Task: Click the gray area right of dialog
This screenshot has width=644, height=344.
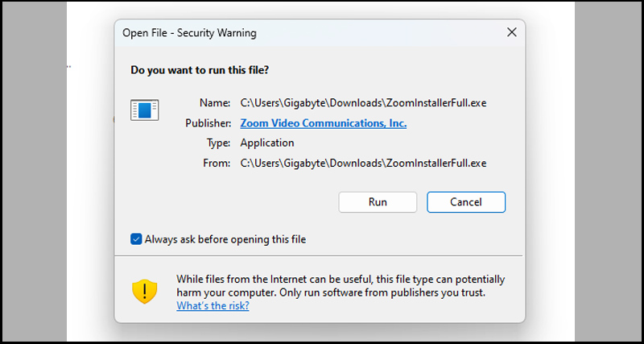Action: pyautogui.click(x=609, y=172)
